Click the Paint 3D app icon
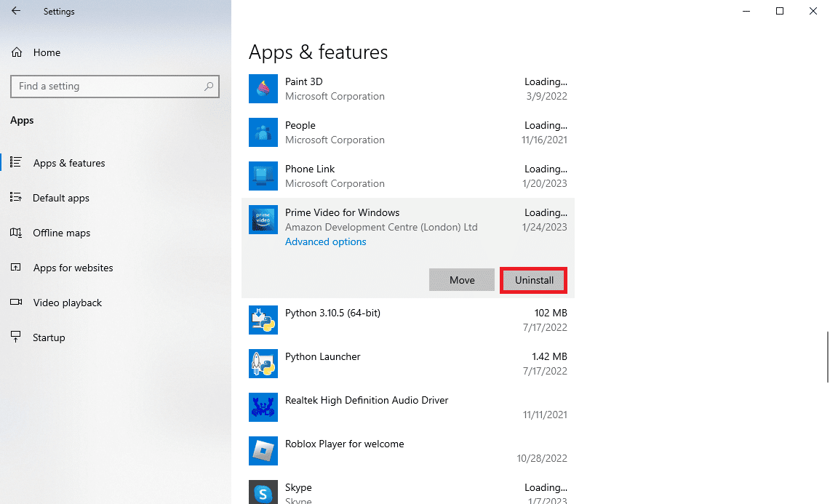 click(x=263, y=89)
